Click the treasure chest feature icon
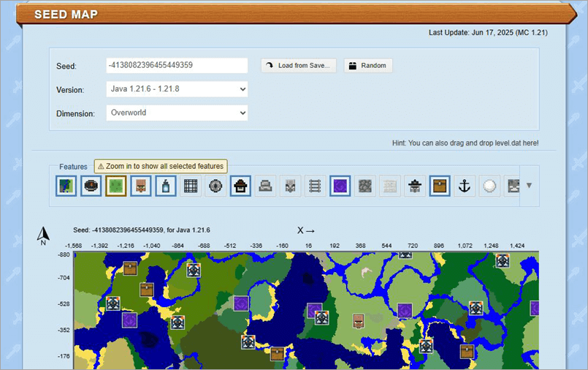Image resolution: width=588 pixels, height=370 pixels. pyautogui.click(x=439, y=186)
